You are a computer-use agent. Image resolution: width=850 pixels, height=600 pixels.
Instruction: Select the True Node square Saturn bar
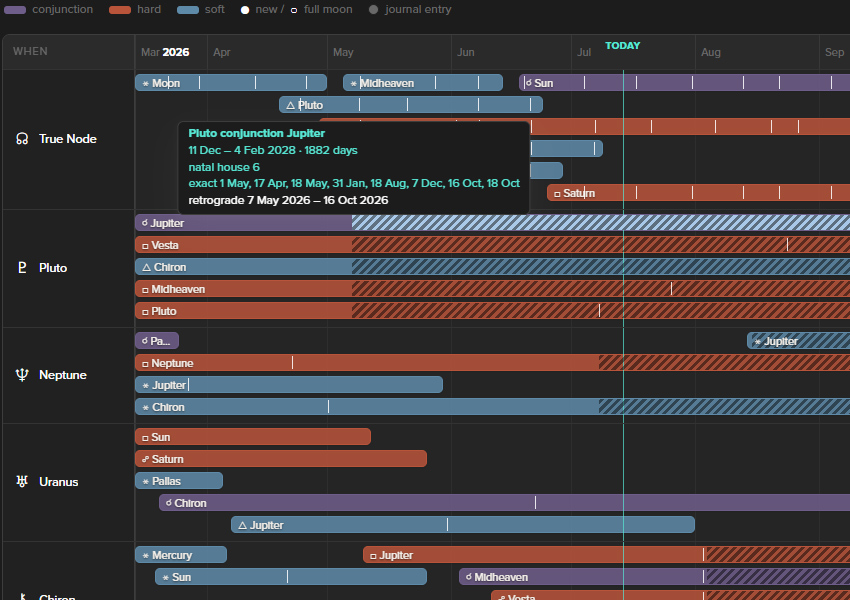point(698,193)
